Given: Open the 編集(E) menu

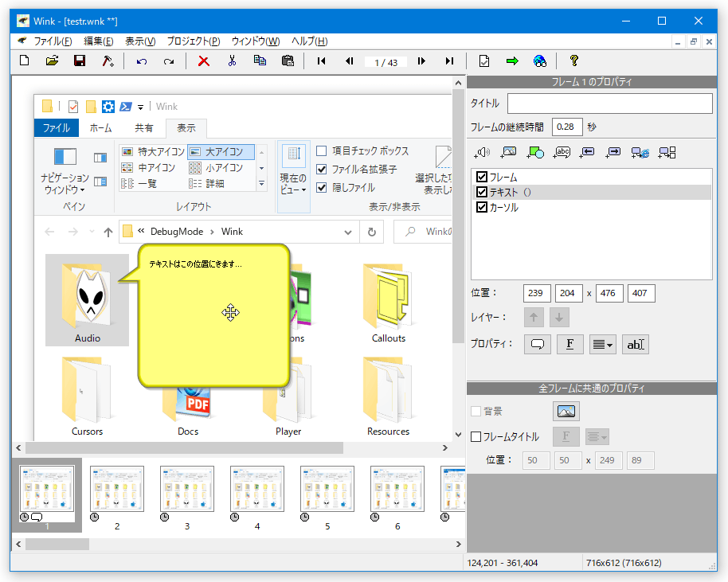Looking at the screenshot, I should [99, 41].
